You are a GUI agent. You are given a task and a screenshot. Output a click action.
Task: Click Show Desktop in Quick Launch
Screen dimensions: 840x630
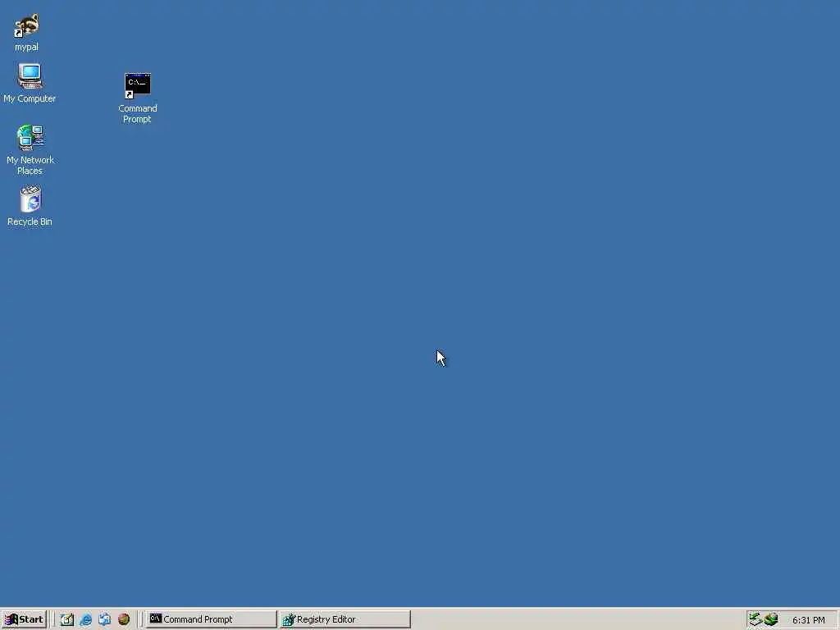pyautogui.click(x=66, y=619)
